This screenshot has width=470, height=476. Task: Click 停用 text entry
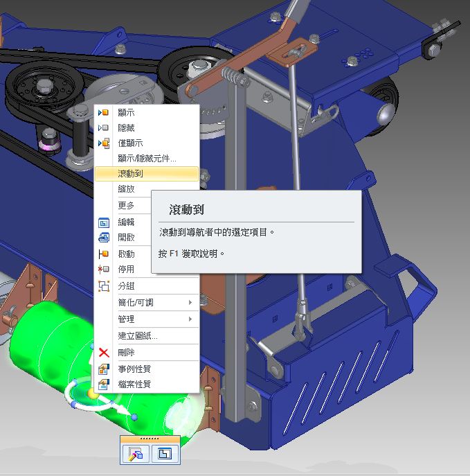coord(126,270)
